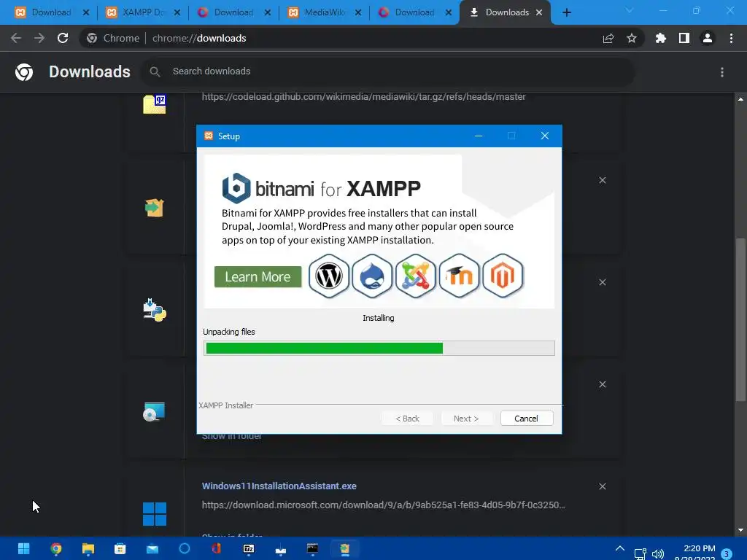Open notifications badge in system tray
Viewport: 747px width, 560px height.
click(x=727, y=553)
